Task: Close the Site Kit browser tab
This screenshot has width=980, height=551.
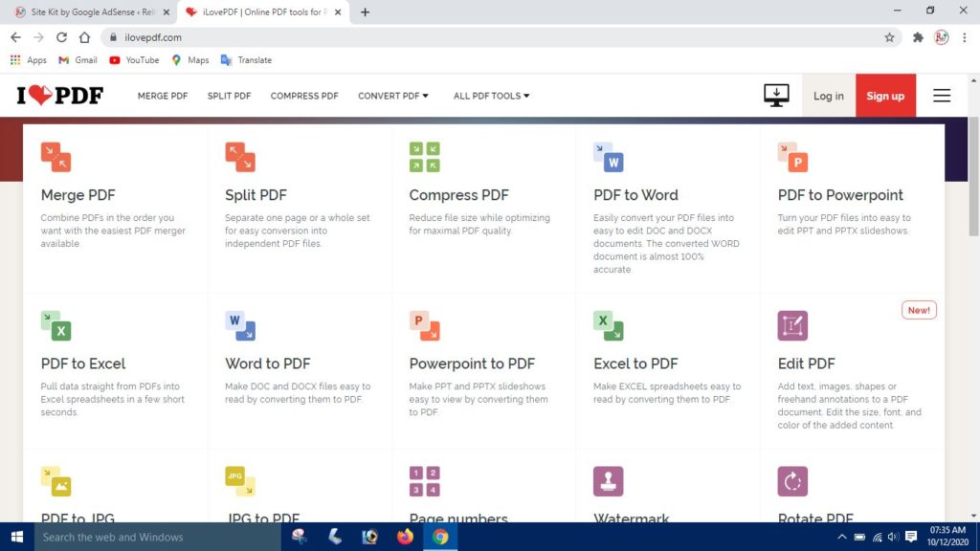Action: click(167, 11)
